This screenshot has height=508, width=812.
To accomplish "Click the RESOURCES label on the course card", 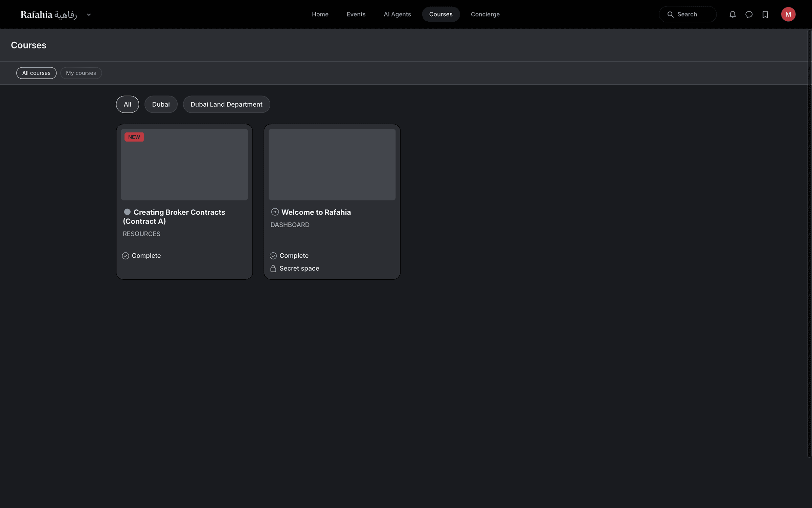I will 141,234.
